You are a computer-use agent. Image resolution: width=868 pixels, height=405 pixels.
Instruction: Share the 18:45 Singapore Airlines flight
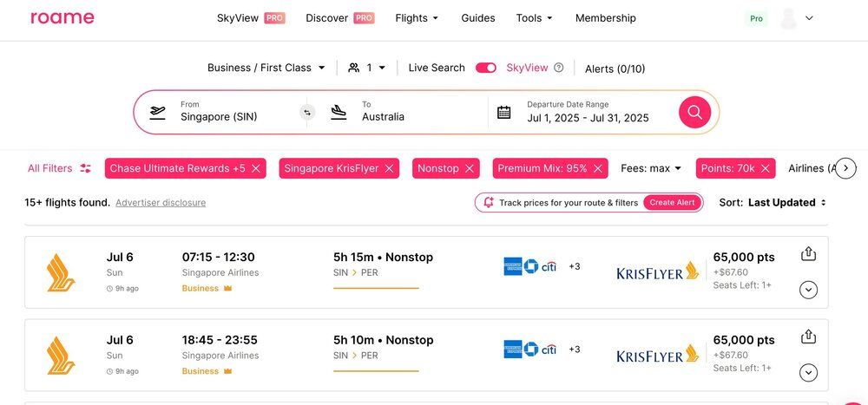click(808, 336)
